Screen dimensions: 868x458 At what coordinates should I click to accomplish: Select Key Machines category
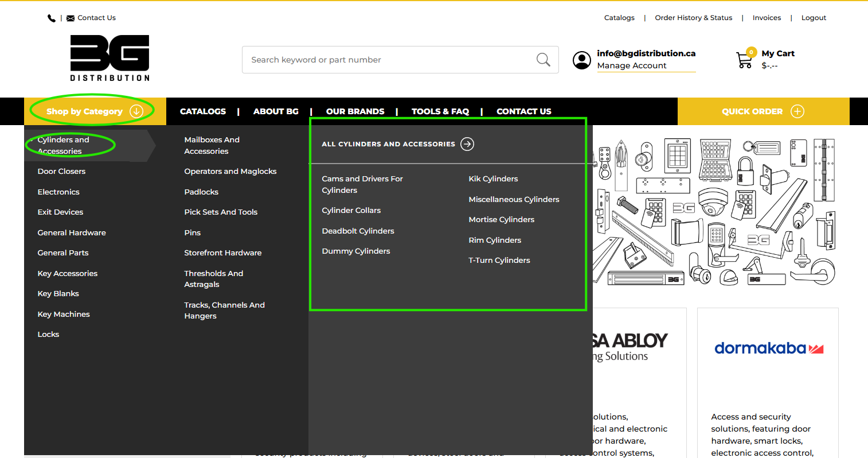click(x=64, y=314)
